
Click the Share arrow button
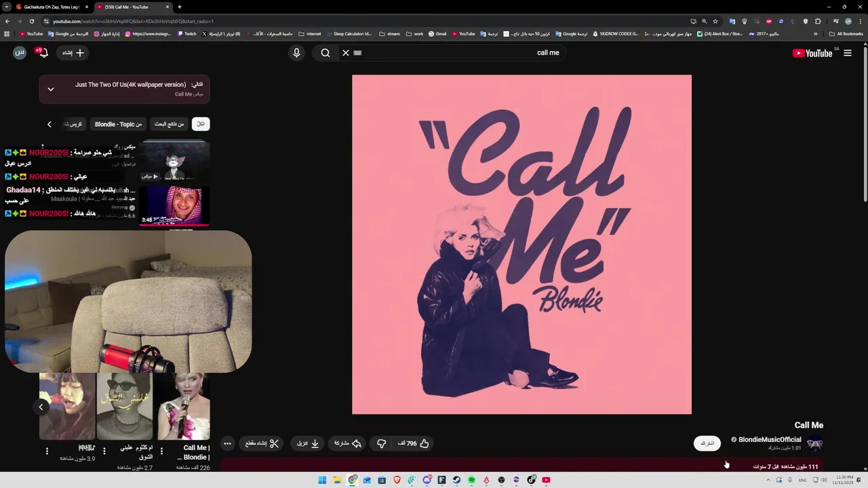point(347,443)
